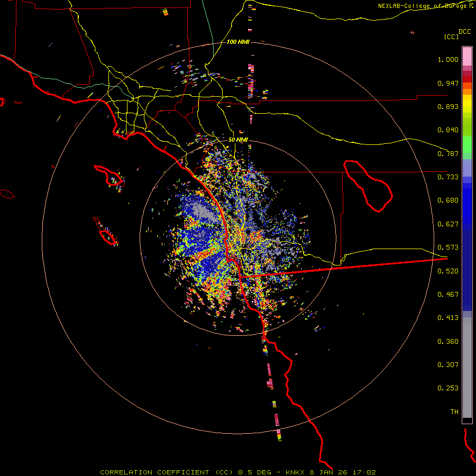Click the 0.787 legend value
The width and height of the screenshot is (476, 476).
pos(448,153)
